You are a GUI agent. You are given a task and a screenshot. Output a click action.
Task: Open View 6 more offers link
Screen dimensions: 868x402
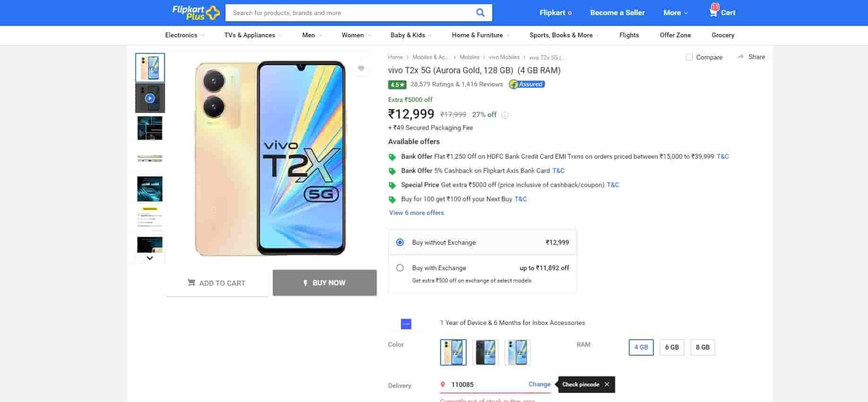(417, 213)
